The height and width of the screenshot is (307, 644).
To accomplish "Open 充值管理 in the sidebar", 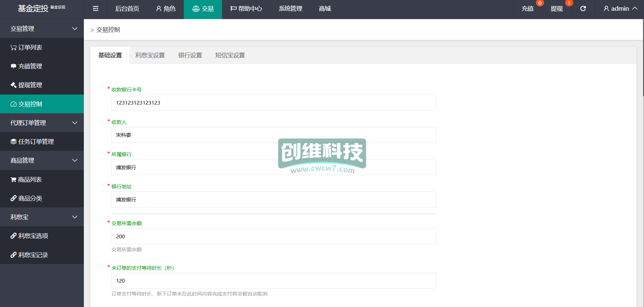I will pos(30,66).
